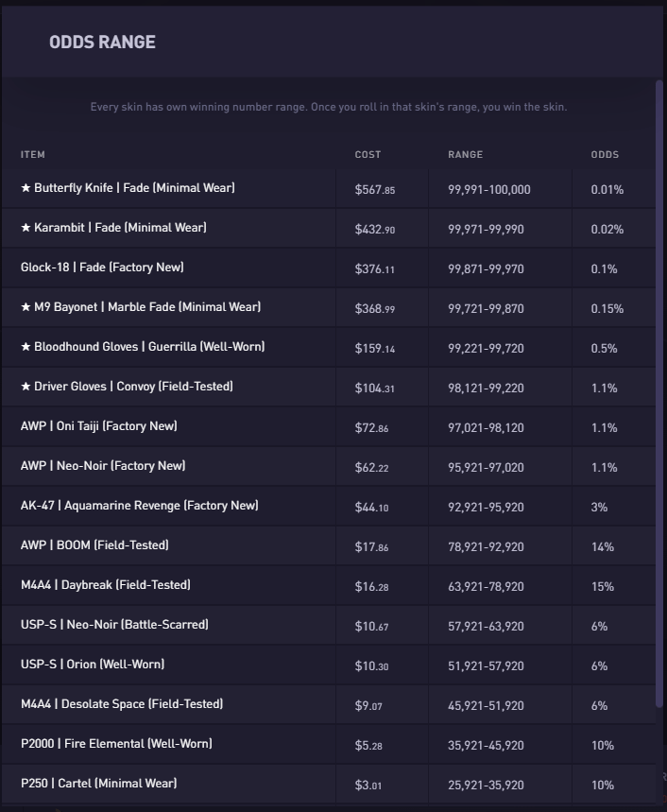Click the P2000 Fire Elemental item

[116, 744]
